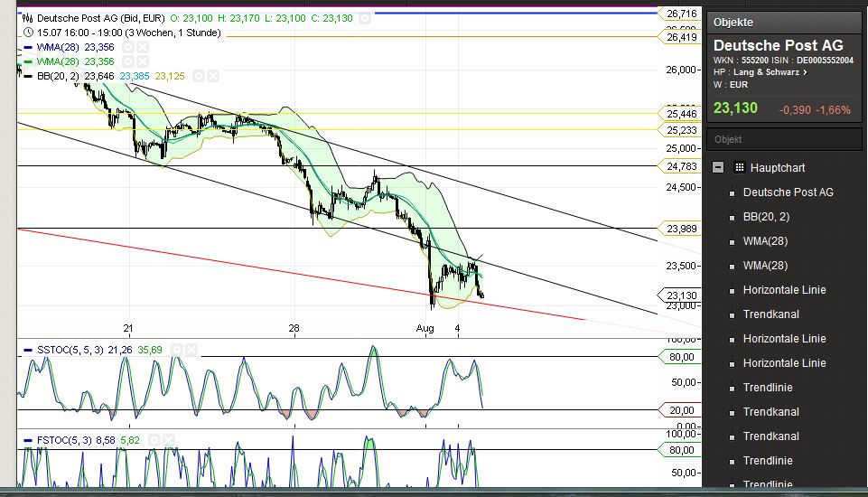Click into the Objekt search field
868x497 pixels.
tap(784, 139)
